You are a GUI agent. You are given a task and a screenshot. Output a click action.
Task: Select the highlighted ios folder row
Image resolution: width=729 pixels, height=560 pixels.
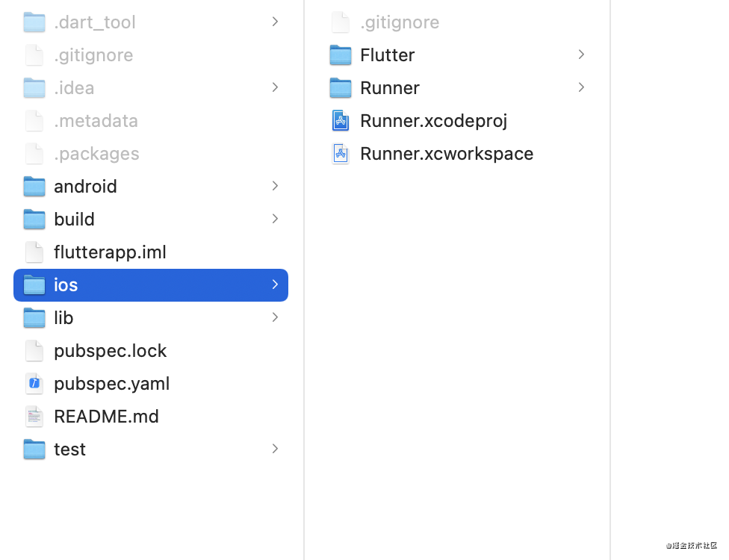[x=151, y=285]
